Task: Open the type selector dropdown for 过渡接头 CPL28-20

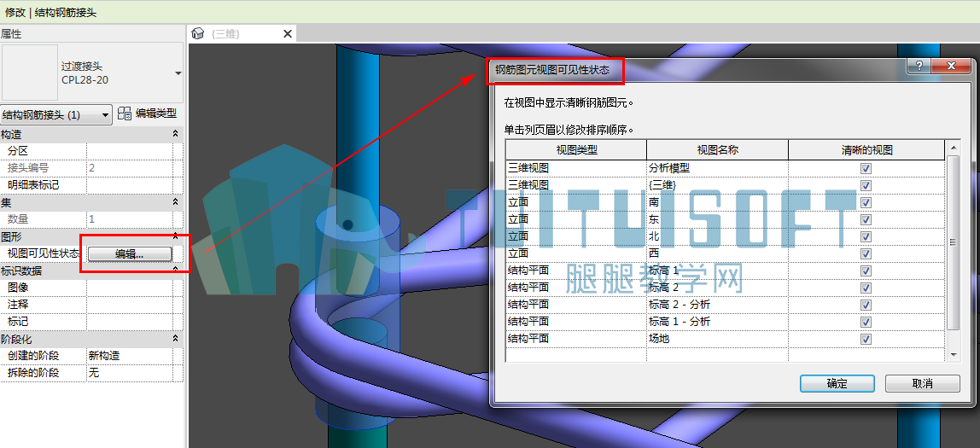Action: click(x=178, y=73)
